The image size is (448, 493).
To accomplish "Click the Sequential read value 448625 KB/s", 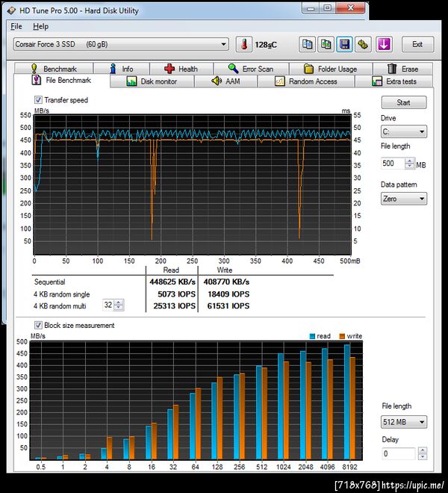I will [x=172, y=282].
